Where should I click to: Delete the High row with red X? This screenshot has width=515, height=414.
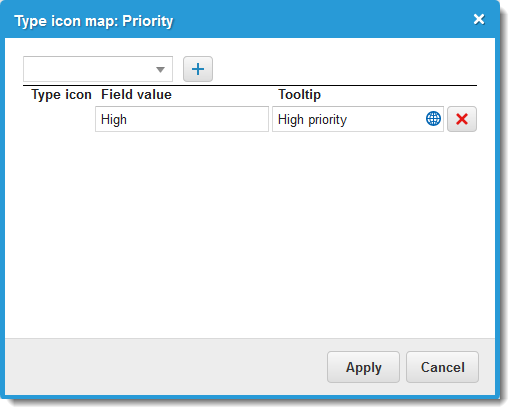point(462,119)
